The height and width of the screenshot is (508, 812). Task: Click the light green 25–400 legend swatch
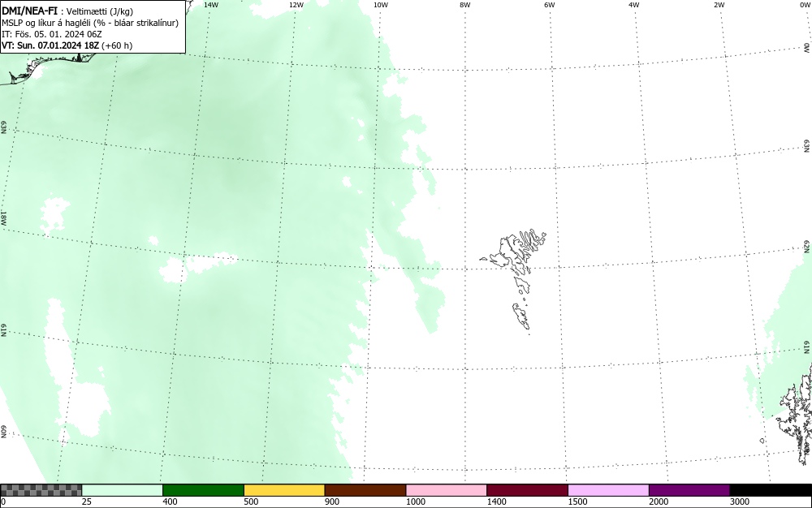(x=123, y=490)
